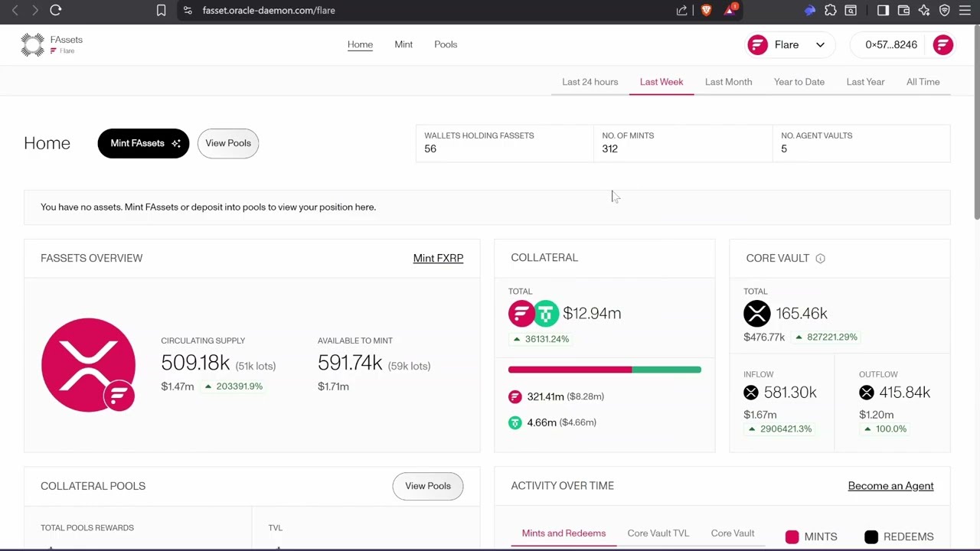Toggle the REDEEMS legend swatch
The image size is (980, 551).
coord(871,536)
